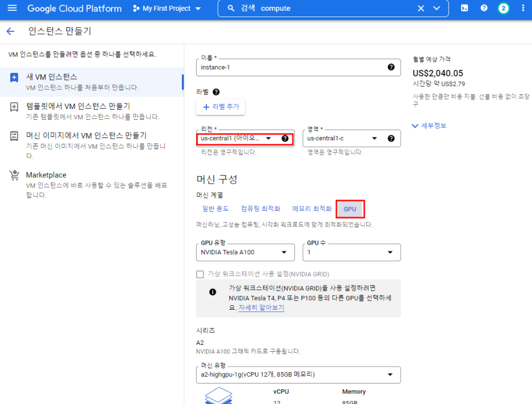The height and width of the screenshot is (404, 532).
Task: Switch to 일반 용도 machine family tab
Action: (215, 209)
